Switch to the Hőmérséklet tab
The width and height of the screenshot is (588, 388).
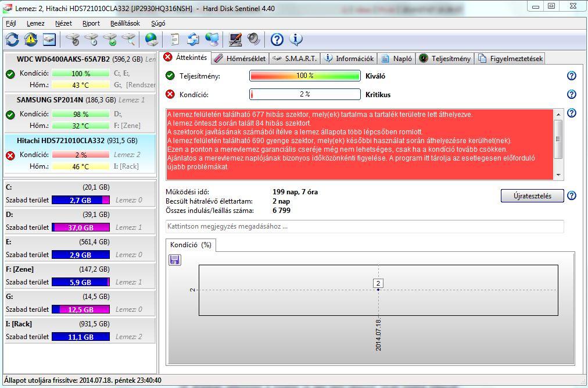(241, 59)
